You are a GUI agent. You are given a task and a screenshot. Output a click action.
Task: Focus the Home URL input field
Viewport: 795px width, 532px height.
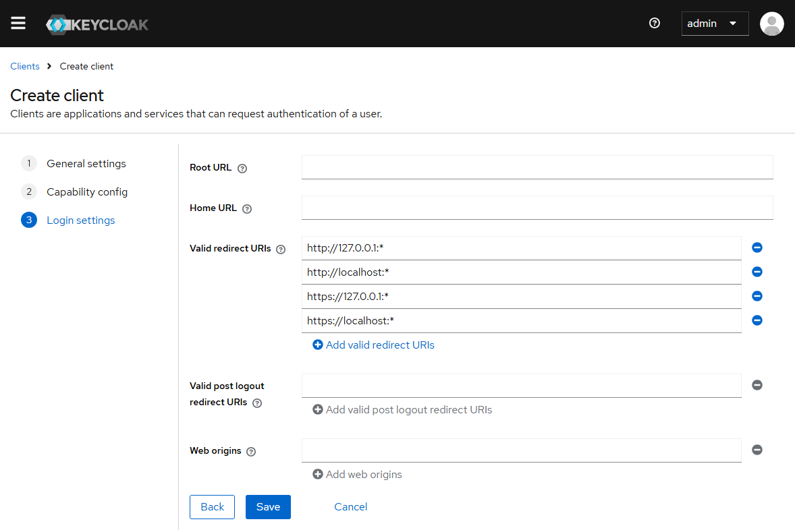[537, 208]
